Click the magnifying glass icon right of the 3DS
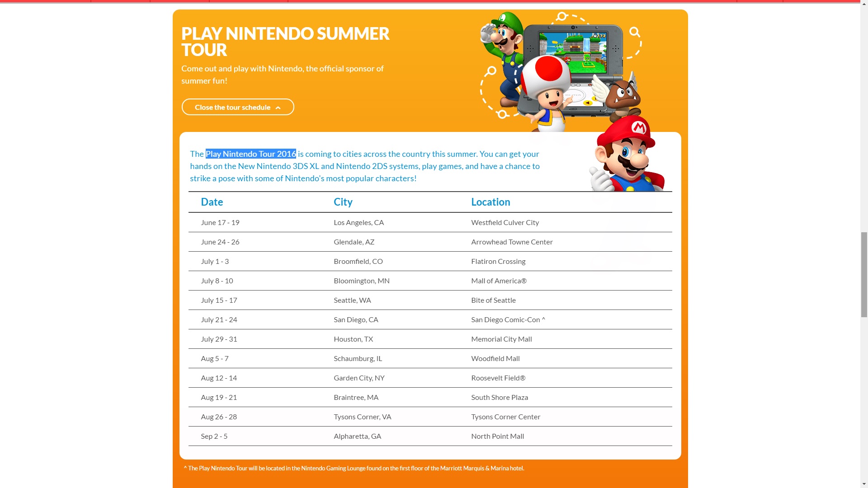 coord(635,32)
